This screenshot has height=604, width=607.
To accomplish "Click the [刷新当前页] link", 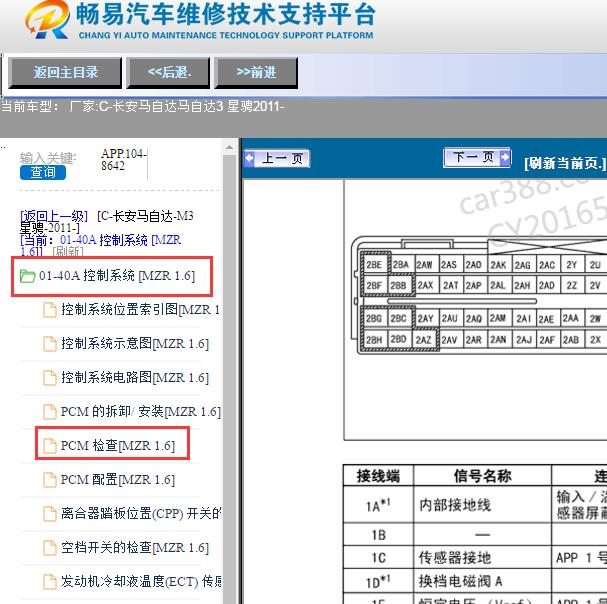I will click(x=564, y=163).
